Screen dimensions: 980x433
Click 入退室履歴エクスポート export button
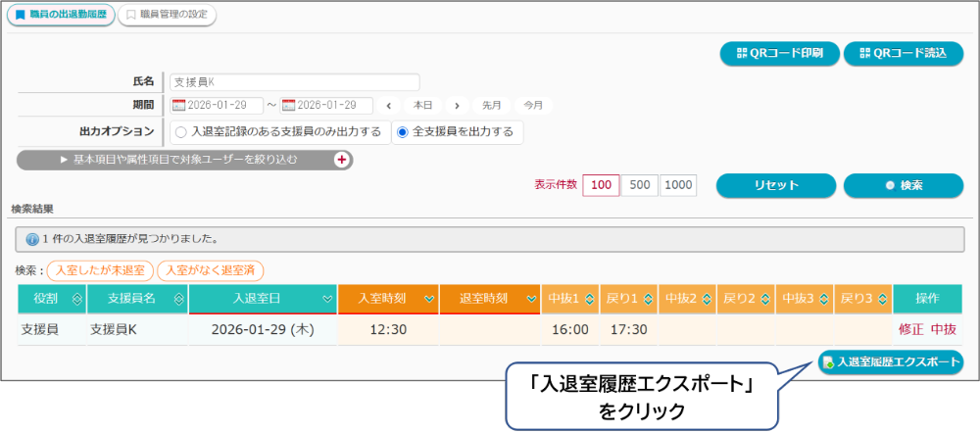click(x=891, y=362)
